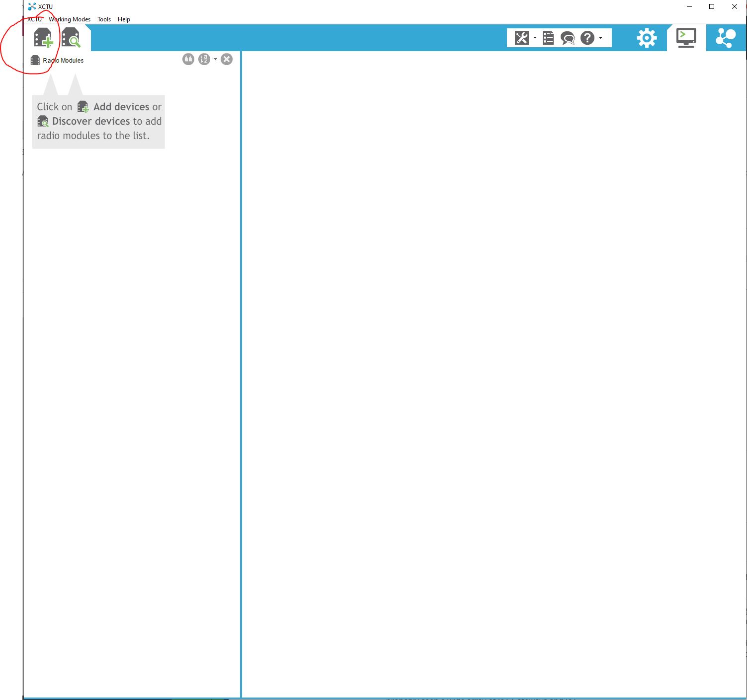Open the feedback chat bubbles icon
The image size is (747, 700).
click(x=568, y=38)
